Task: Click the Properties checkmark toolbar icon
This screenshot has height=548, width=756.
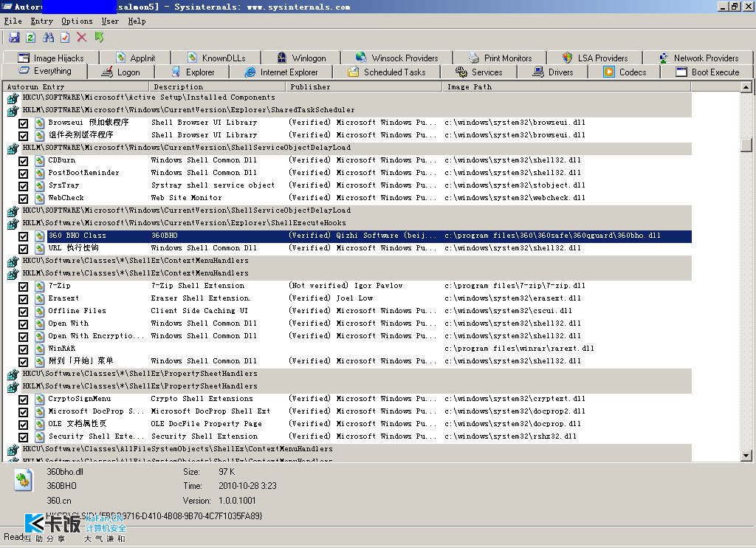Action: pyautogui.click(x=65, y=37)
